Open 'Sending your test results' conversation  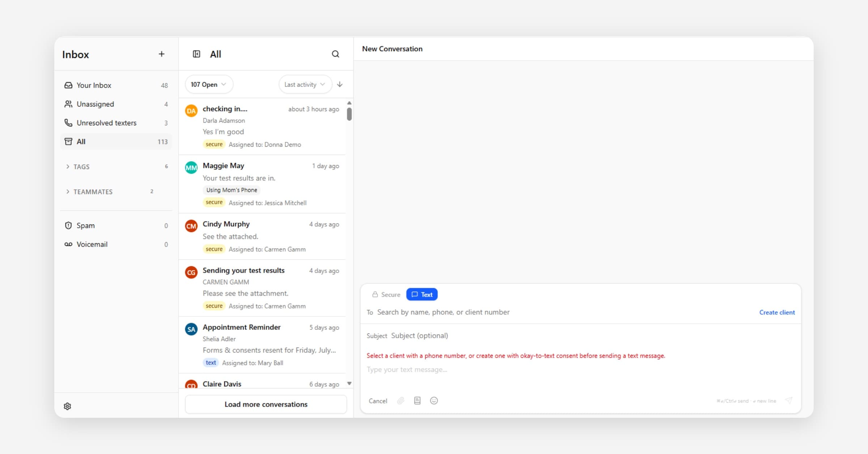(x=262, y=288)
